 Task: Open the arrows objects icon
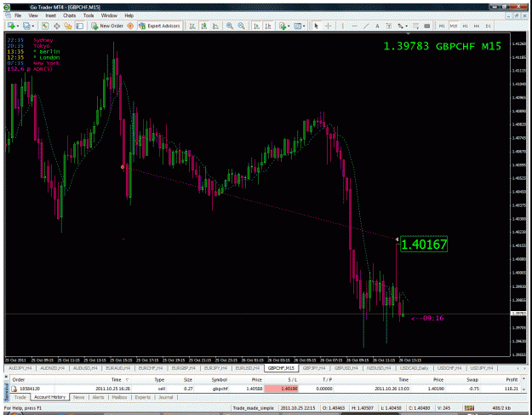point(400,26)
